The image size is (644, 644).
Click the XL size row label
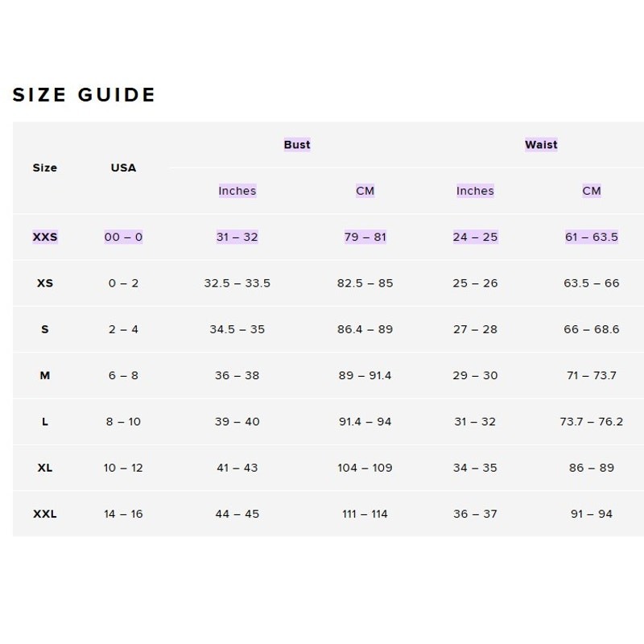coord(45,468)
